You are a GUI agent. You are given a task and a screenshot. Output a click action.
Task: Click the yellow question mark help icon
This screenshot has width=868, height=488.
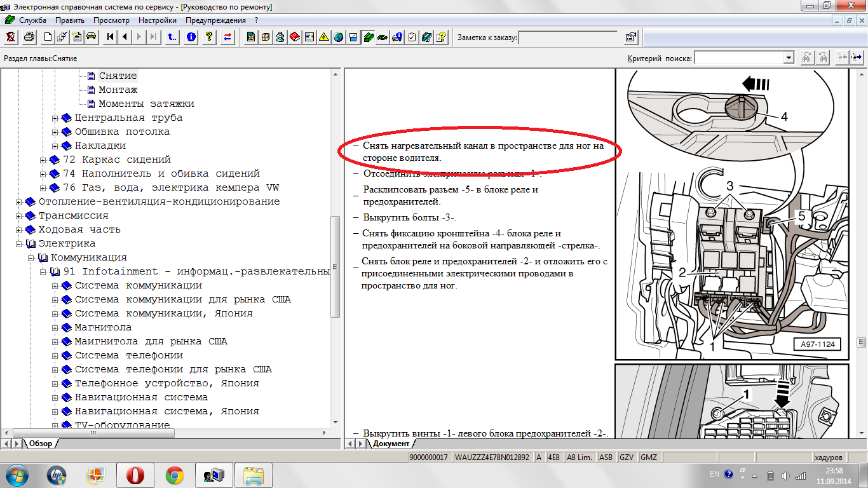(208, 37)
